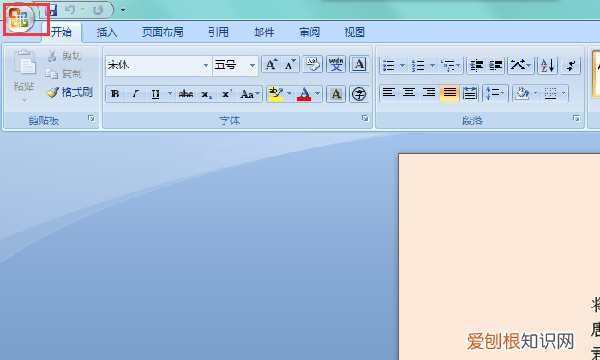Viewport: 600px width, 360px height.
Task: Apply distributed alignment
Action: click(x=470, y=93)
